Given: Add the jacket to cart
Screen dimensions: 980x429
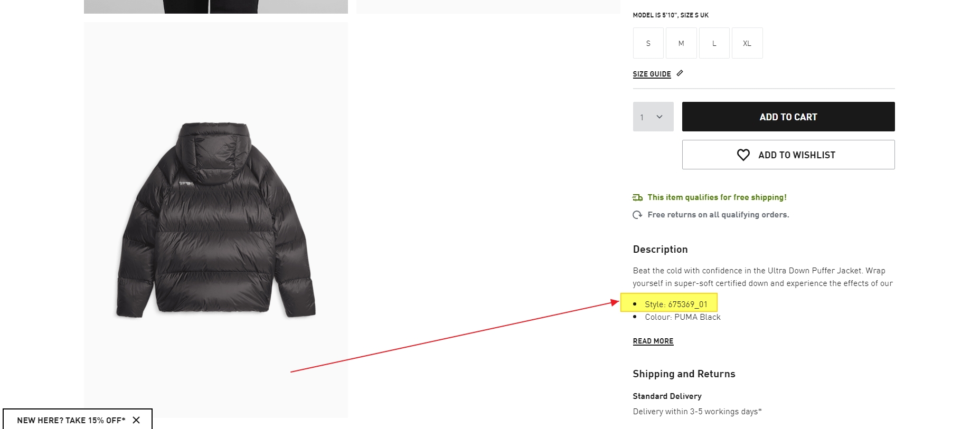Looking at the screenshot, I should point(788,117).
